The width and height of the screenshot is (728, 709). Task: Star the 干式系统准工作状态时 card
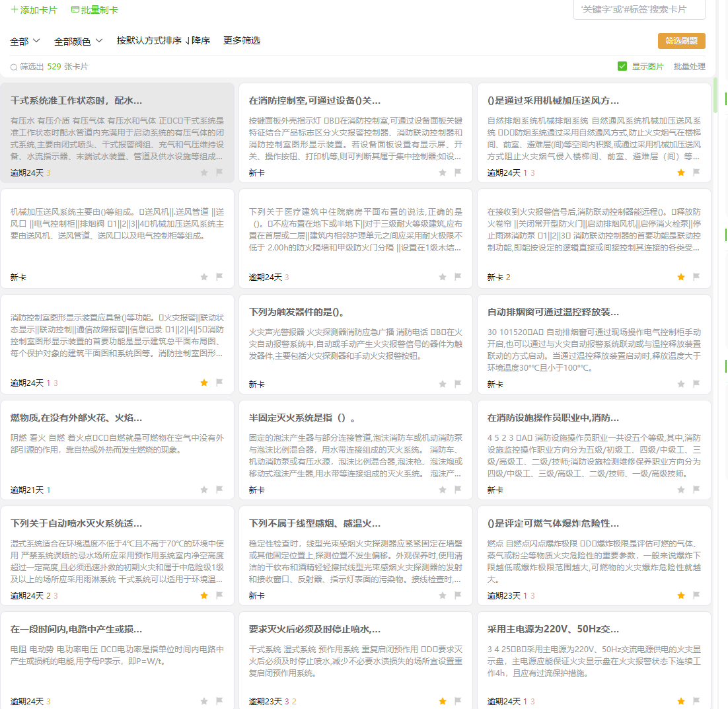tap(204, 172)
